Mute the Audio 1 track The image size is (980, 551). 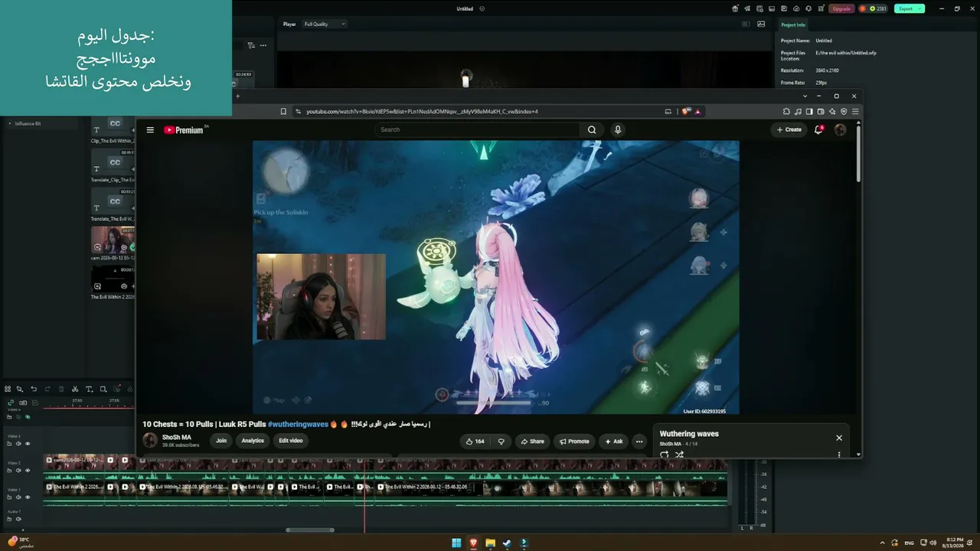19,519
